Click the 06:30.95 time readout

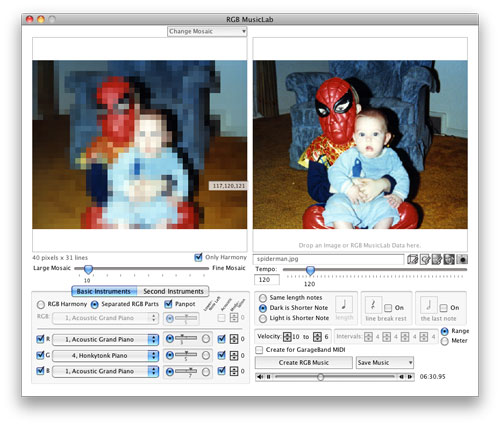point(432,377)
